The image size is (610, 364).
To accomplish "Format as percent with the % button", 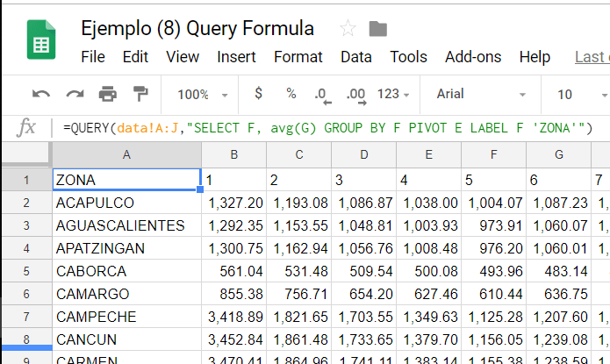I will click(x=291, y=93).
